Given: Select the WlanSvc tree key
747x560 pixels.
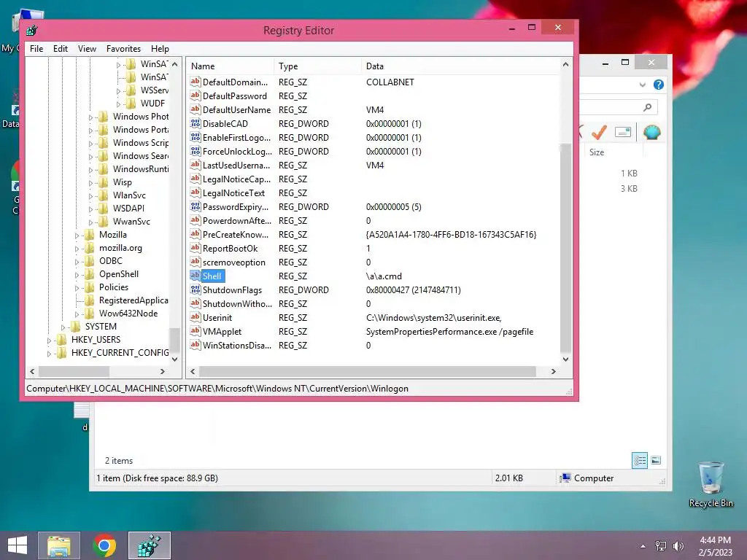Looking at the screenshot, I should coord(129,195).
